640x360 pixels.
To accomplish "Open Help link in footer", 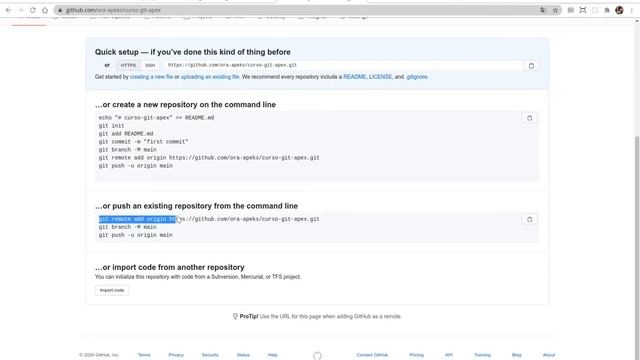I will [273, 355].
